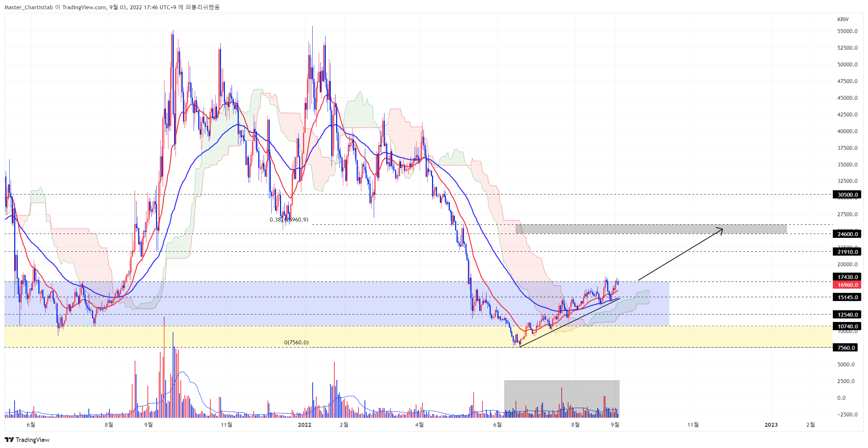The image size is (868, 448).
Task: Click the 15145.0 price level label
Action: point(847,297)
